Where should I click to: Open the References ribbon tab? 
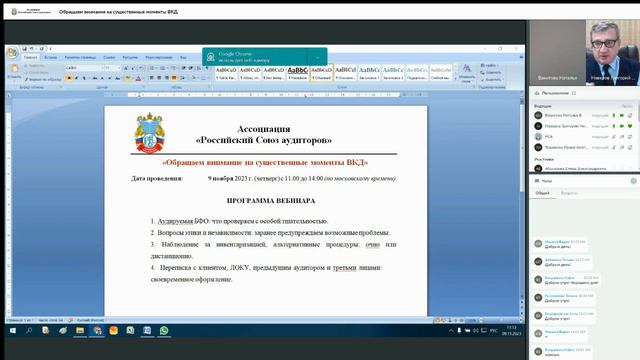109,58
